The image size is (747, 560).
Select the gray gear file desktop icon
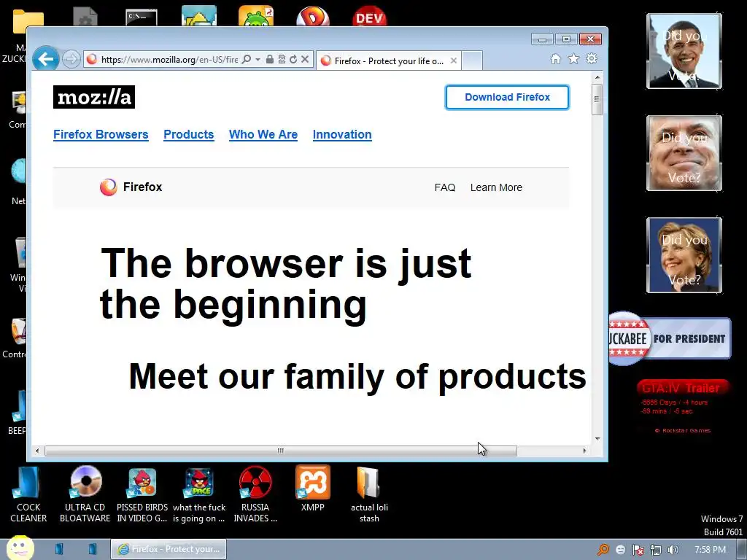pyautogui.click(x=85, y=17)
